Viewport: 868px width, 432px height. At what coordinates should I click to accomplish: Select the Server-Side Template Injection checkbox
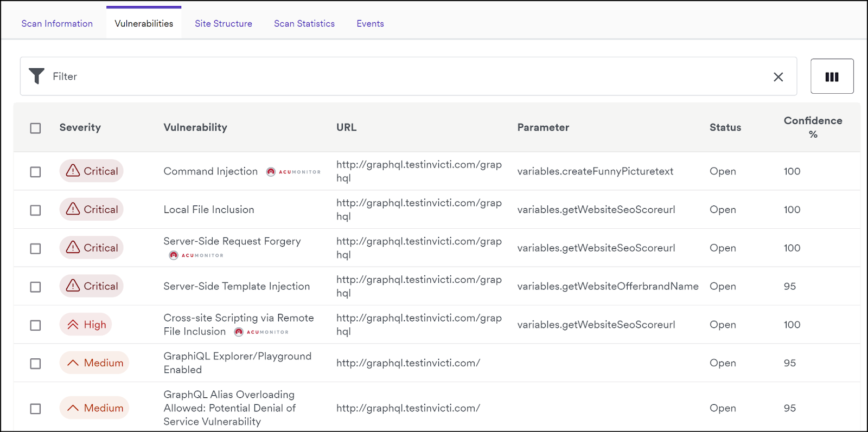(35, 287)
